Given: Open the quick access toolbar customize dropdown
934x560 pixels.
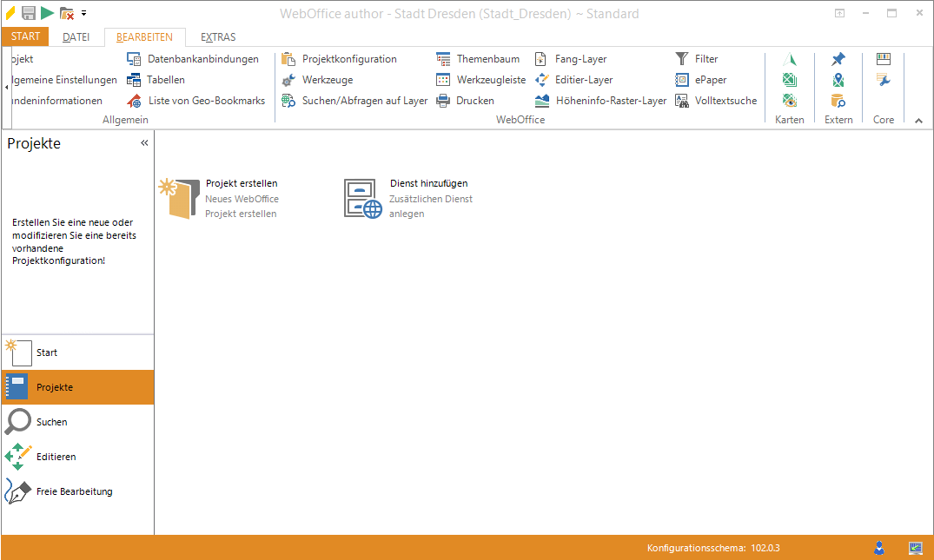Looking at the screenshot, I should click(84, 14).
